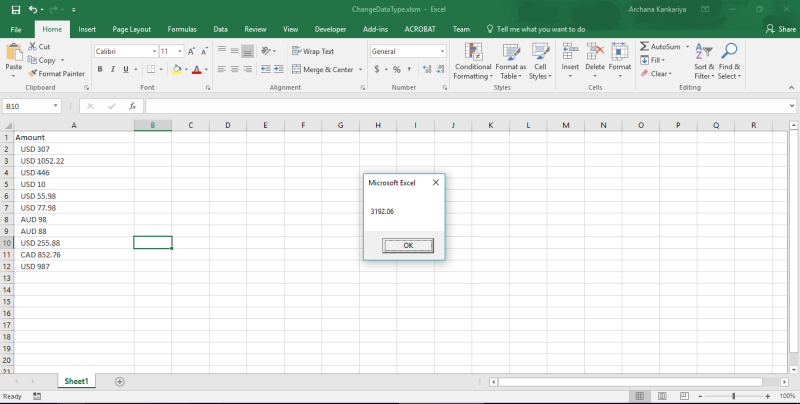
Task: Click the Insert Function fx icon
Action: tap(133, 106)
